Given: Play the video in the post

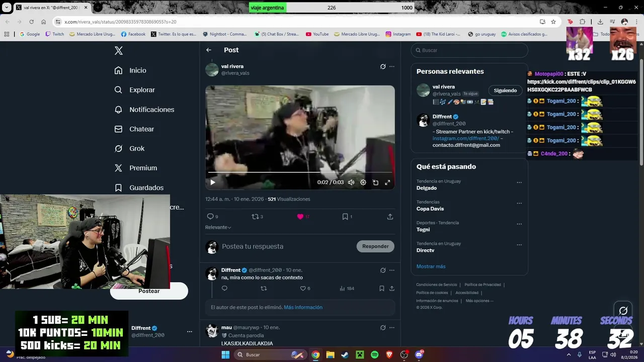Looking at the screenshot, I should tap(213, 183).
